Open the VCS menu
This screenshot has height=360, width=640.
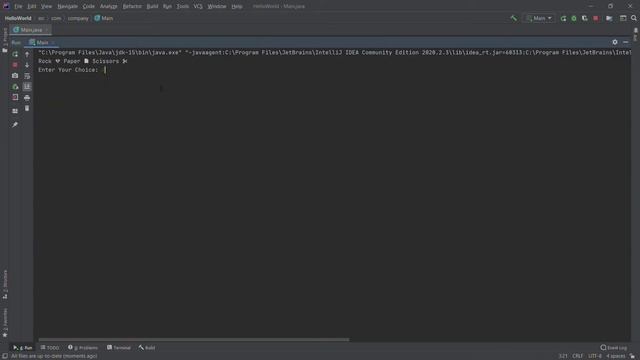point(198,7)
